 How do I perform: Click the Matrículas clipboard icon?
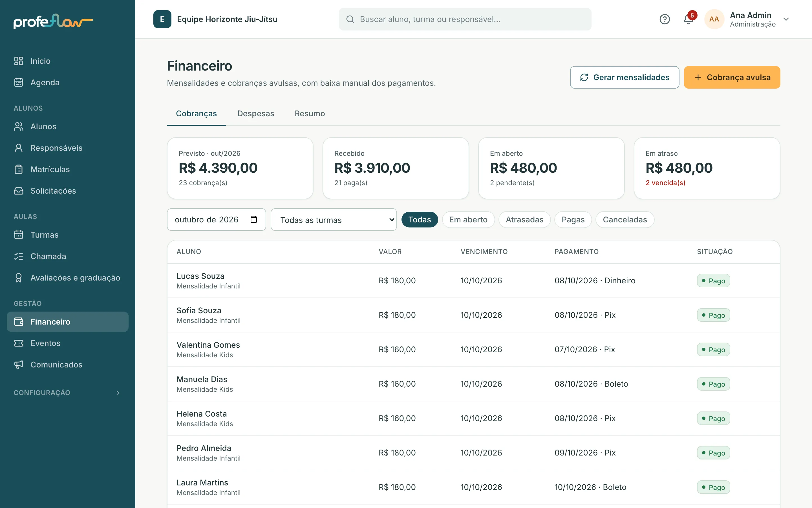click(18, 169)
